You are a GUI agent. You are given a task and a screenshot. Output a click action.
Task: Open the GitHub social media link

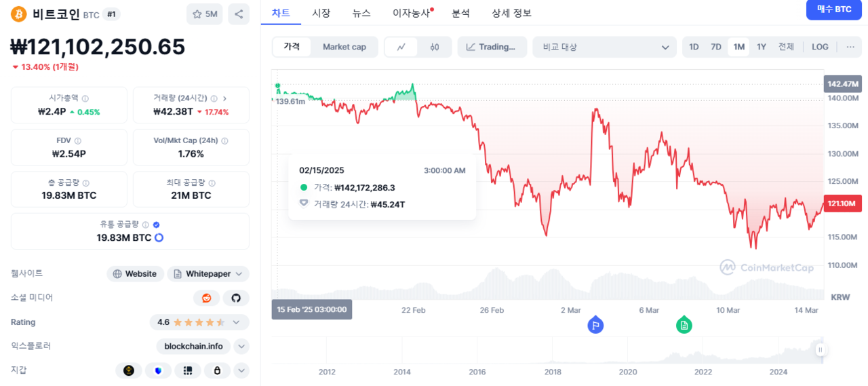coord(236,298)
